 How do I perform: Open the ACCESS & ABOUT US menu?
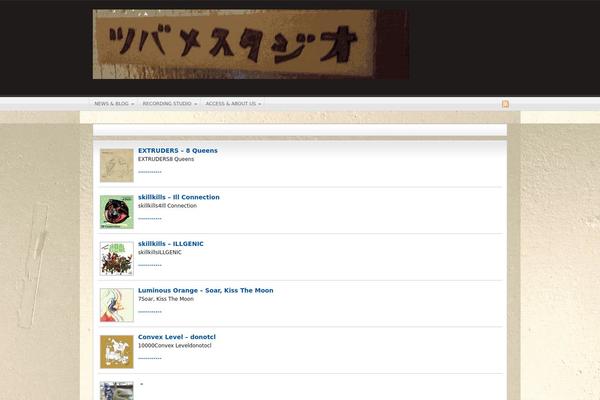[233, 104]
